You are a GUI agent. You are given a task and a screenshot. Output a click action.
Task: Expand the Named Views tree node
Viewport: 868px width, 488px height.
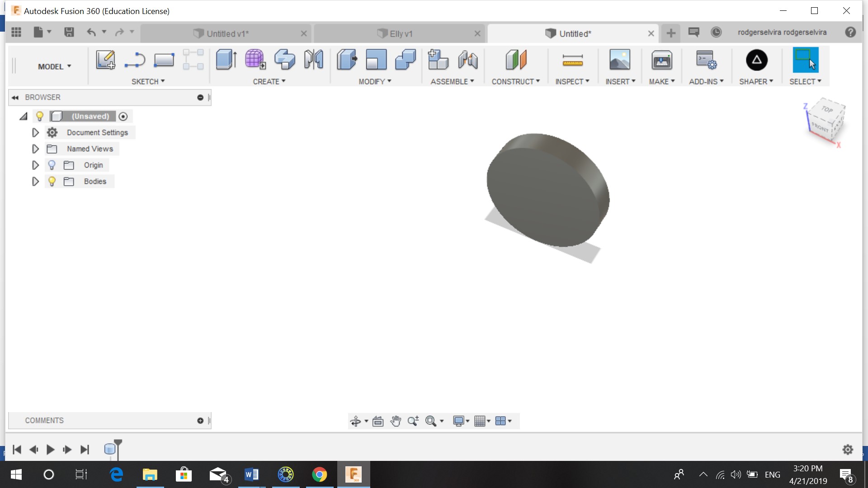(x=35, y=149)
